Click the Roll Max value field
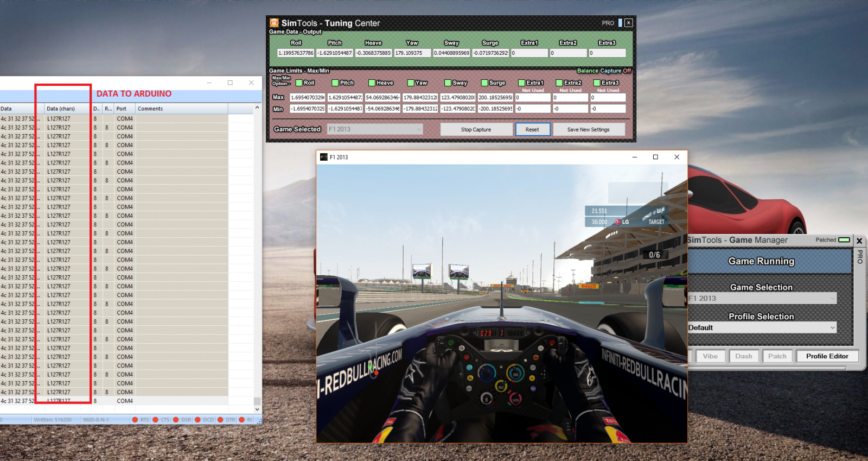This screenshot has width=868, height=461. [x=308, y=98]
